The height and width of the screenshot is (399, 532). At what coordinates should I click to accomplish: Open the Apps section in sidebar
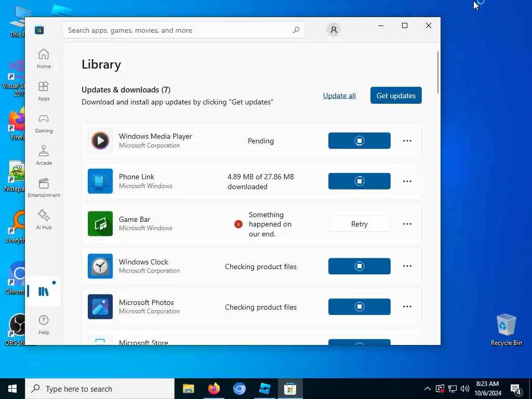[x=44, y=91]
